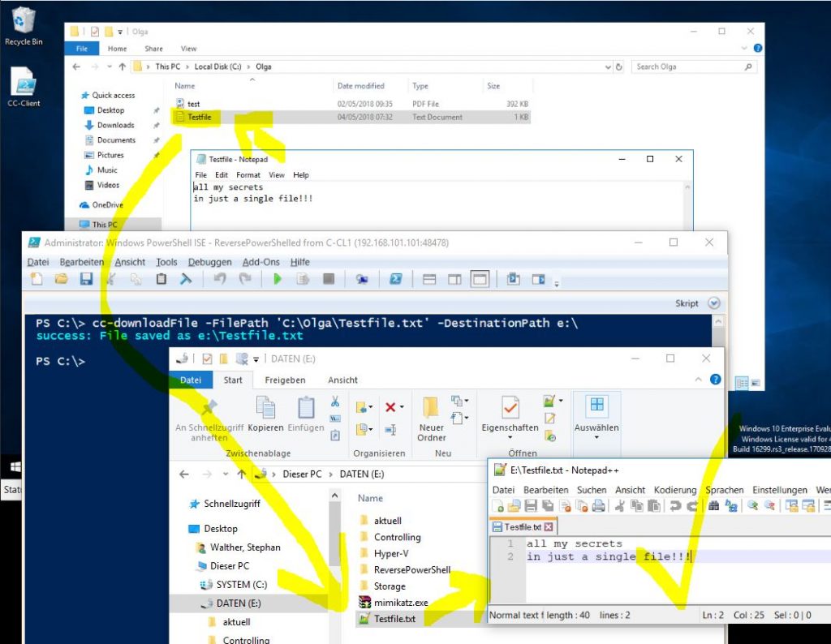This screenshot has width=831, height=644.
Task: Click the Open file icon in PowerShell ISE toolbar
Action: 62,279
